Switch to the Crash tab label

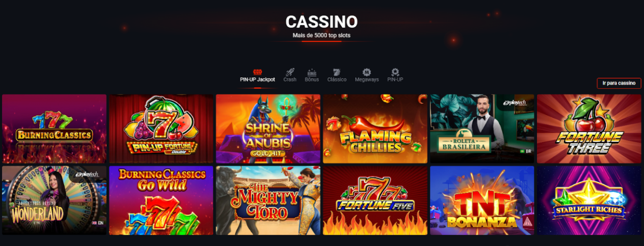click(290, 80)
